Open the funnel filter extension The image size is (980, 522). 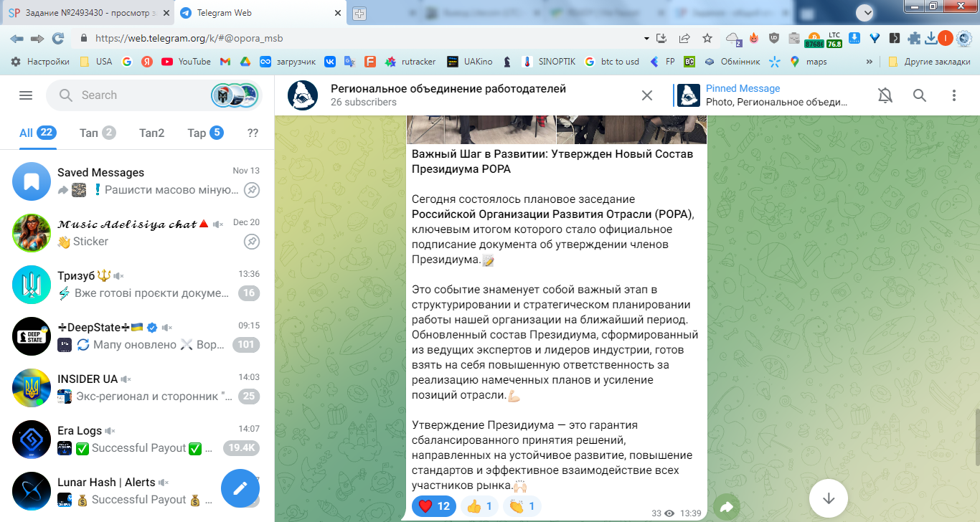tap(875, 39)
